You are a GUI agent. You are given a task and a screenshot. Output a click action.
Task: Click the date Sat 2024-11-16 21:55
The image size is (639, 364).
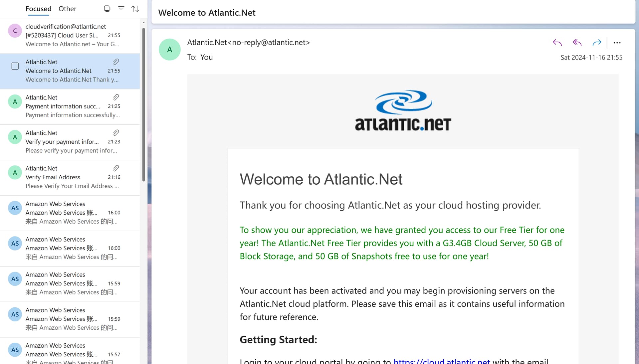(591, 58)
